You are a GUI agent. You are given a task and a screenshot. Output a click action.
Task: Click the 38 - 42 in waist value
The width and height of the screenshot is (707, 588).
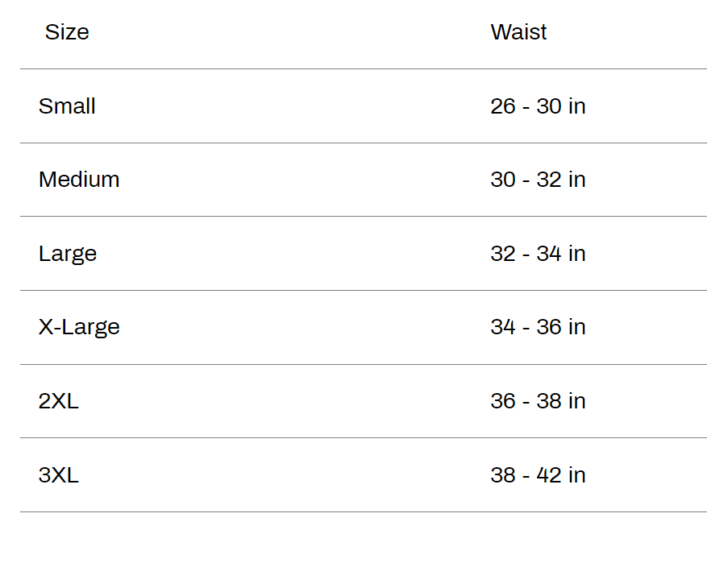[x=538, y=475]
